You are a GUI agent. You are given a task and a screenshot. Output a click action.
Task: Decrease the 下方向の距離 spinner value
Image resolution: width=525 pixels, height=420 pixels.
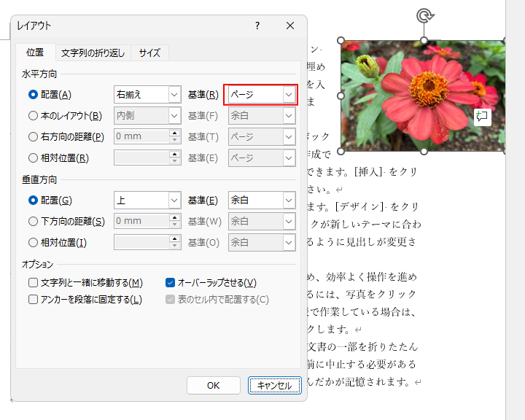click(x=174, y=225)
